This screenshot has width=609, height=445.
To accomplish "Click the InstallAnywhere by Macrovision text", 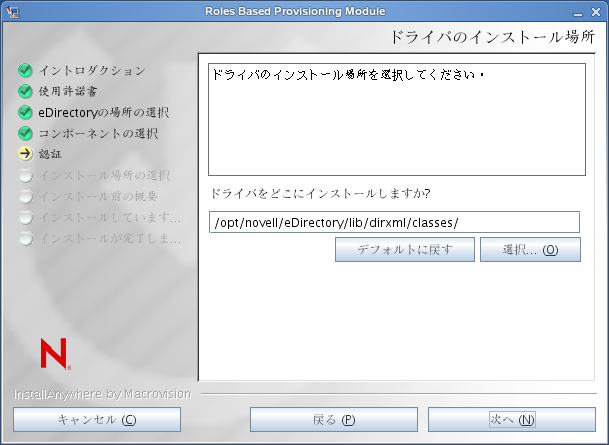I will tap(103, 394).
